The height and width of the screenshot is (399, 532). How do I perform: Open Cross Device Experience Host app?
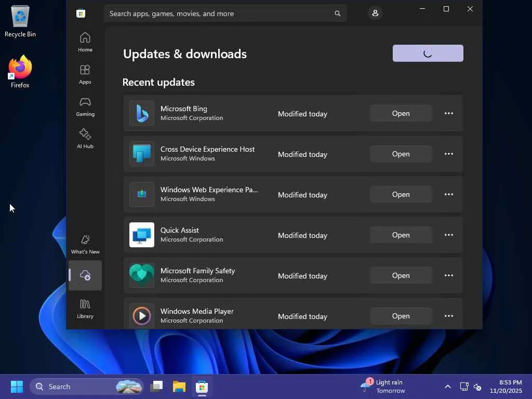click(x=401, y=154)
